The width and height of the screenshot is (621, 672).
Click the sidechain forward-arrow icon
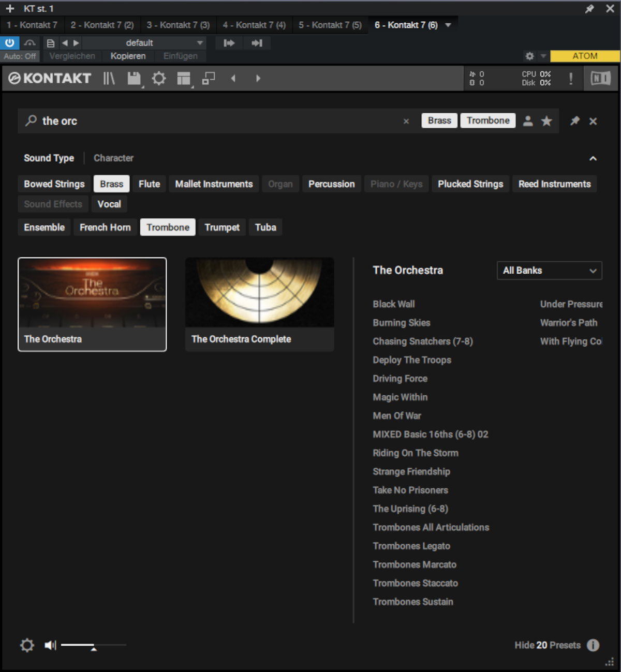click(229, 43)
